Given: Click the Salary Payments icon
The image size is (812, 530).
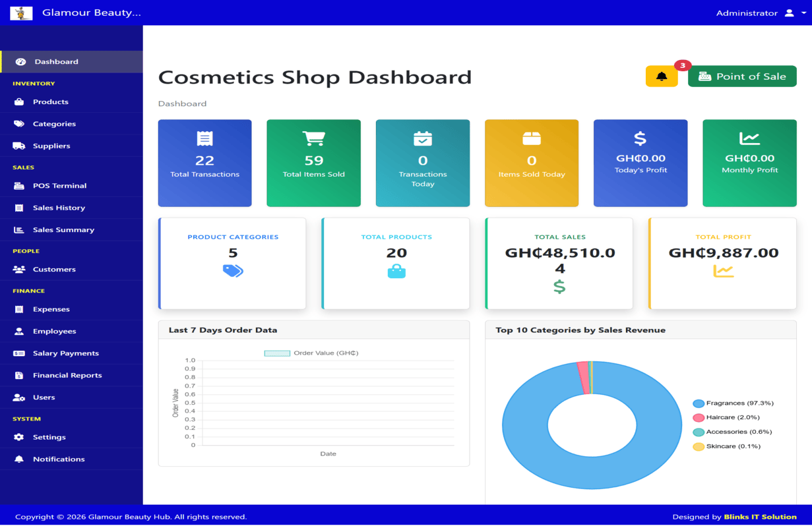Looking at the screenshot, I should coord(18,353).
